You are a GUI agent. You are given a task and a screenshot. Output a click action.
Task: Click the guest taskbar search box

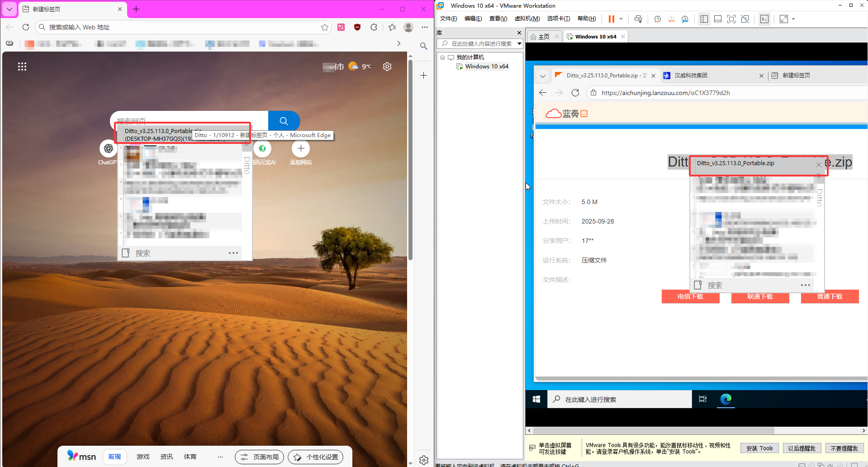[620, 399]
